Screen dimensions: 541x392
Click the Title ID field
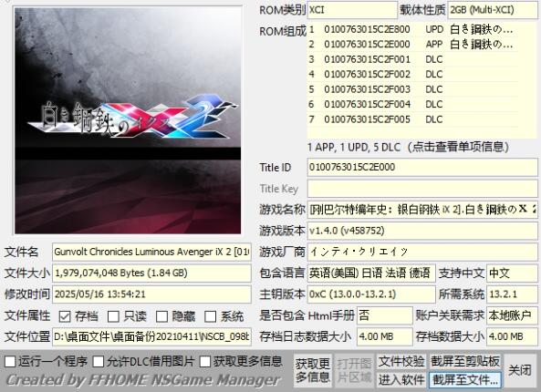[x=422, y=167]
